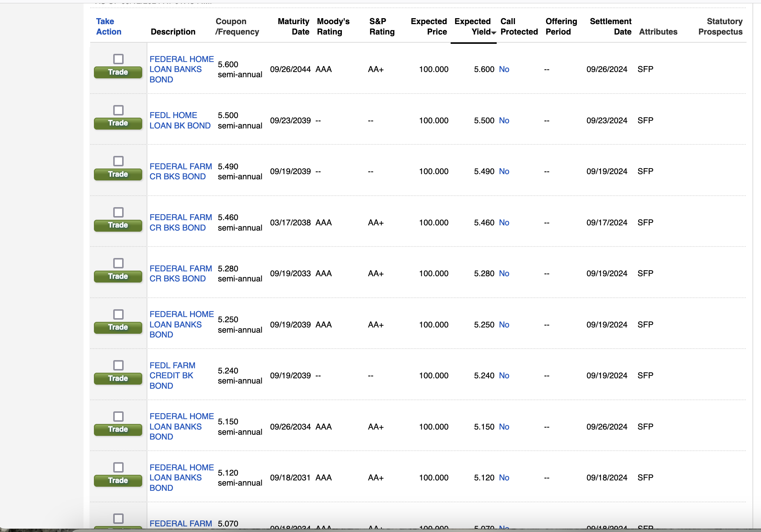Check the box for the 5.600 Federal Home Loan bond

point(118,59)
